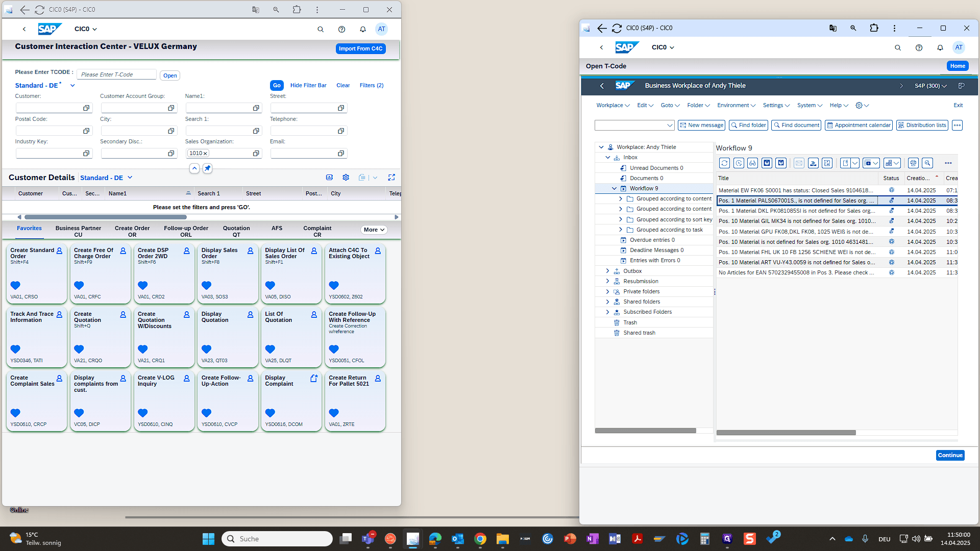Open Outlook from the taskbar
The height and width of the screenshot is (551, 980).
[x=458, y=539]
